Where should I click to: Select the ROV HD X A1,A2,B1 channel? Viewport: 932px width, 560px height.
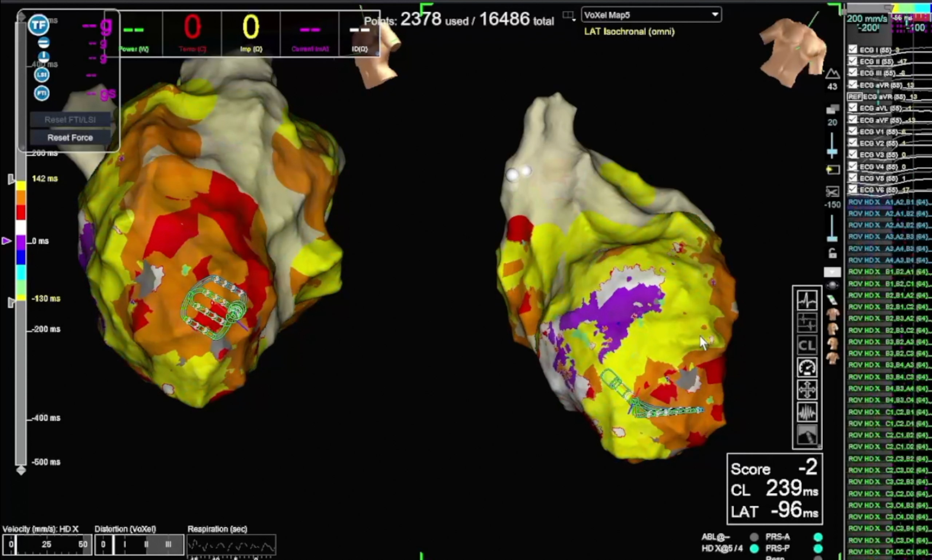point(888,202)
